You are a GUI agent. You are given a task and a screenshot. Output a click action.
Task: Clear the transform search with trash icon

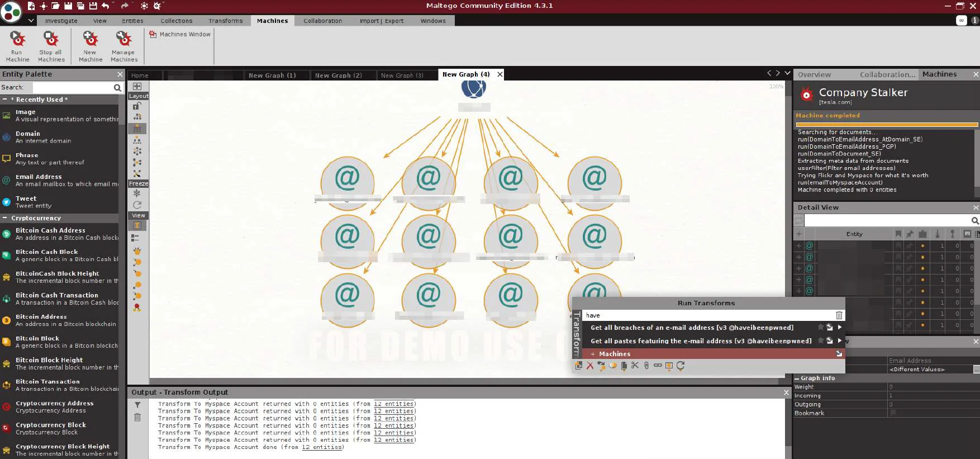[x=839, y=315]
